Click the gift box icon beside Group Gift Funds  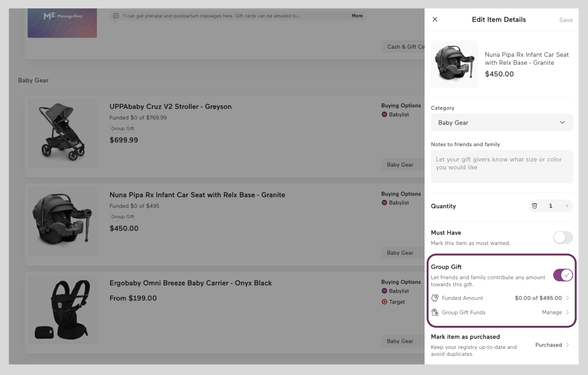pyautogui.click(x=434, y=312)
